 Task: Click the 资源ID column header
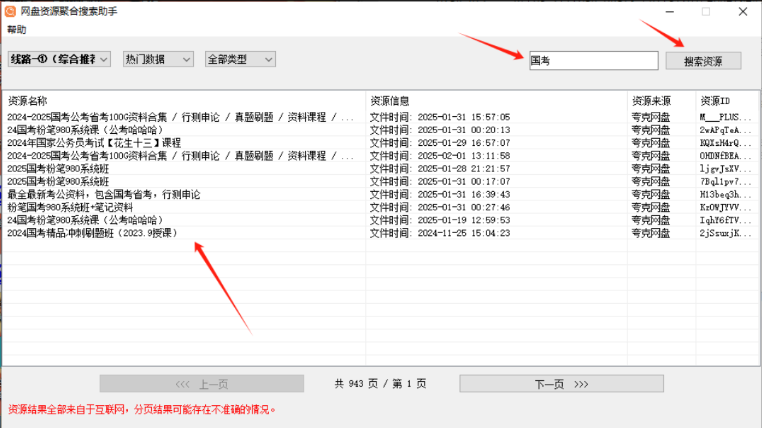[x=716, y=101]
